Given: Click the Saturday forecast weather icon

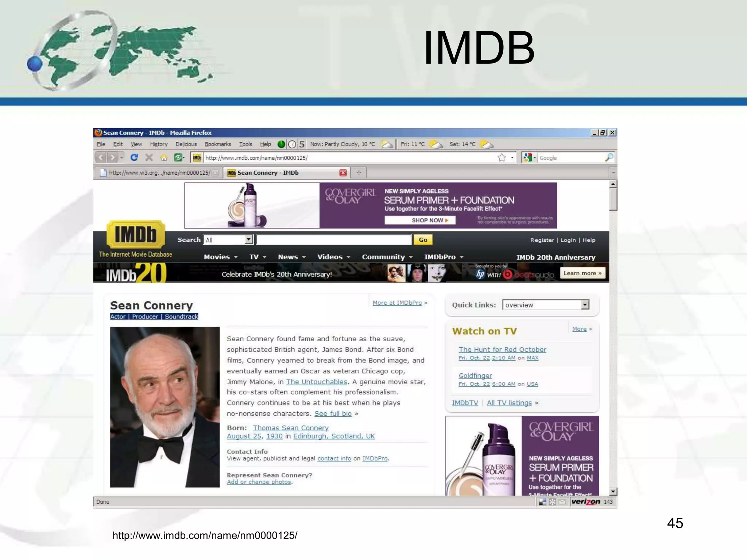Looking at the screenshot, I should pos(487,144).
